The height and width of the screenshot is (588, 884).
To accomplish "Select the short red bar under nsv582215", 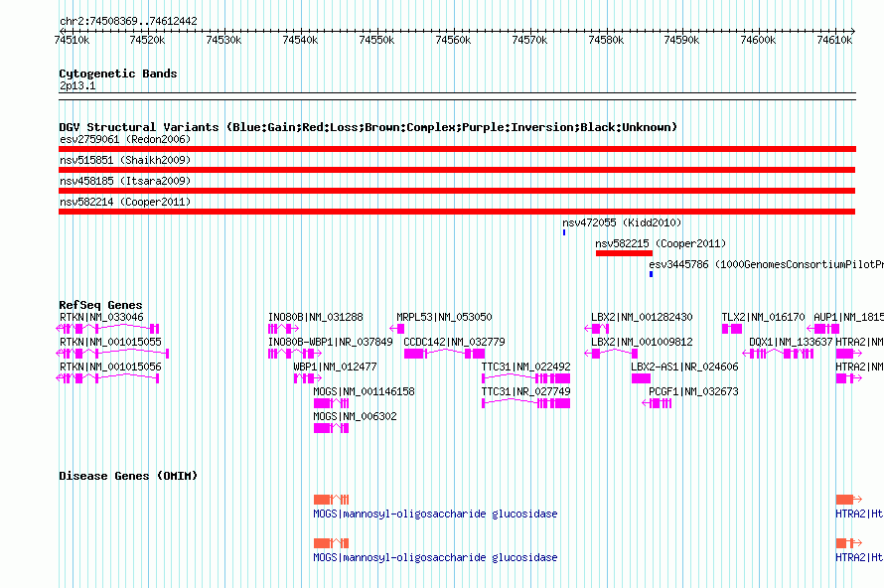I will [x=624, y=253].
